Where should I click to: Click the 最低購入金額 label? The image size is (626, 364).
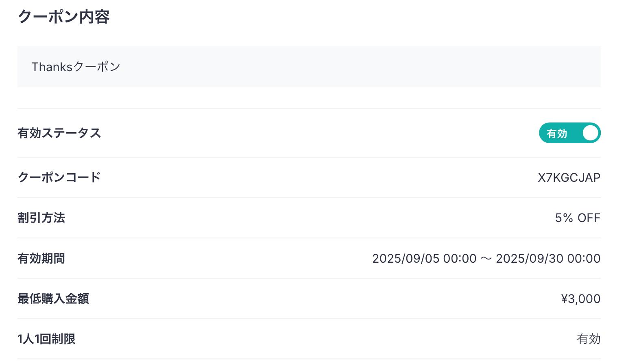53,299
